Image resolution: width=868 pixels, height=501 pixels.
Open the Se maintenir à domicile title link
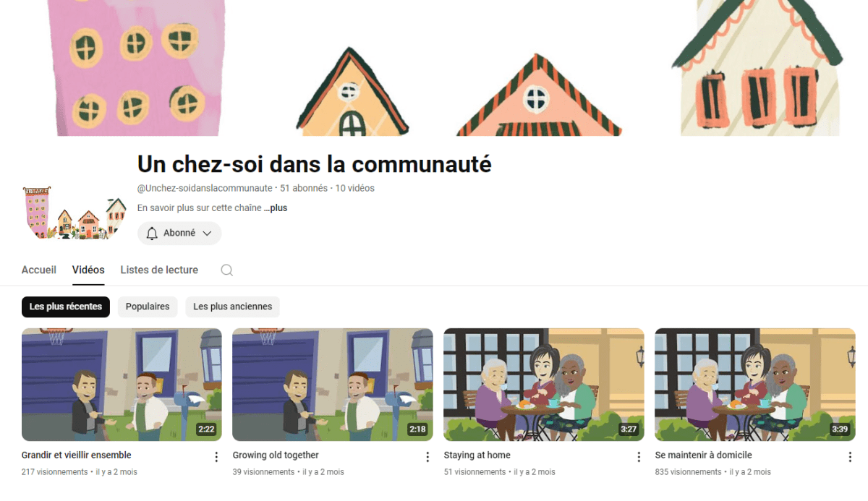[704, 455]
